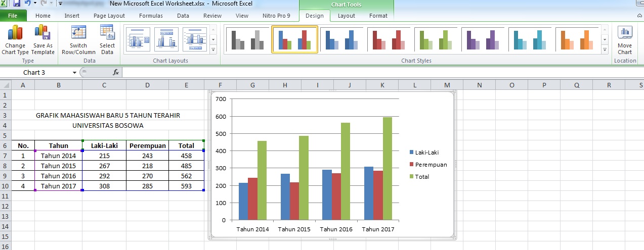Click the Total legend entry
Viewport: 644px width, 250px height.
point(419,177)
